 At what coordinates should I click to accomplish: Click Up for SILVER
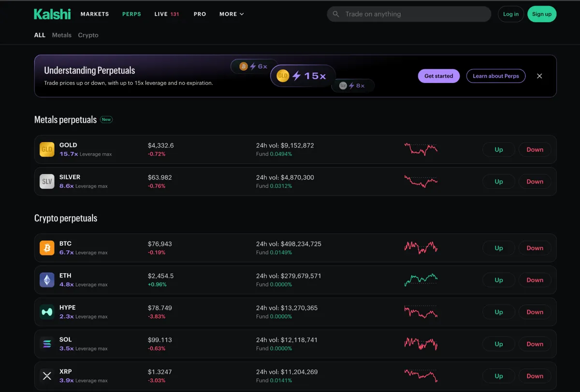point(499,182)
